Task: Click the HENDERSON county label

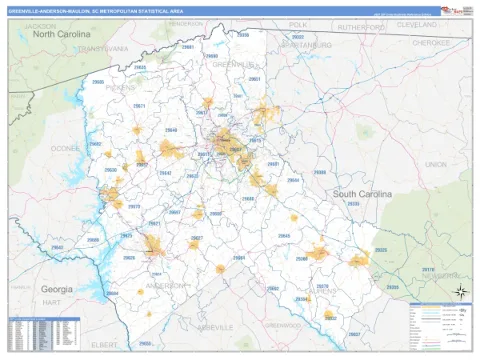Action: [186, 24]
